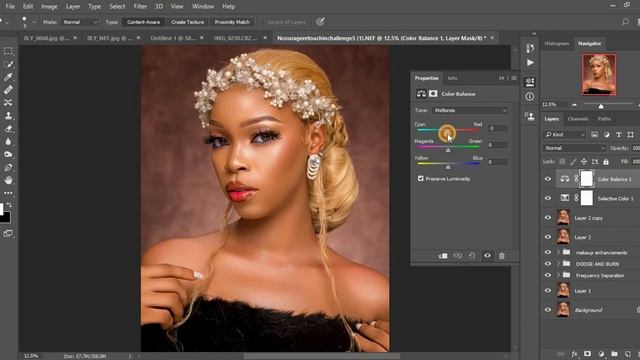The image size is (640, 360).
Task: Open the three-dot Edit Toolbar button
Action: pyautogui.click(x=8, y=193)
